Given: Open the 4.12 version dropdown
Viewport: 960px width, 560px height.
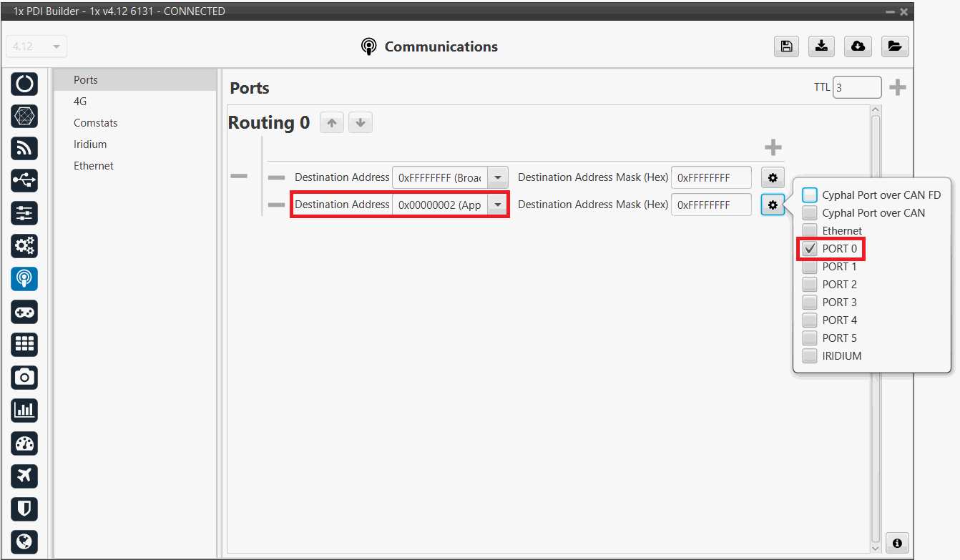Looking at the screenshot, I should (x=36, y=46).
